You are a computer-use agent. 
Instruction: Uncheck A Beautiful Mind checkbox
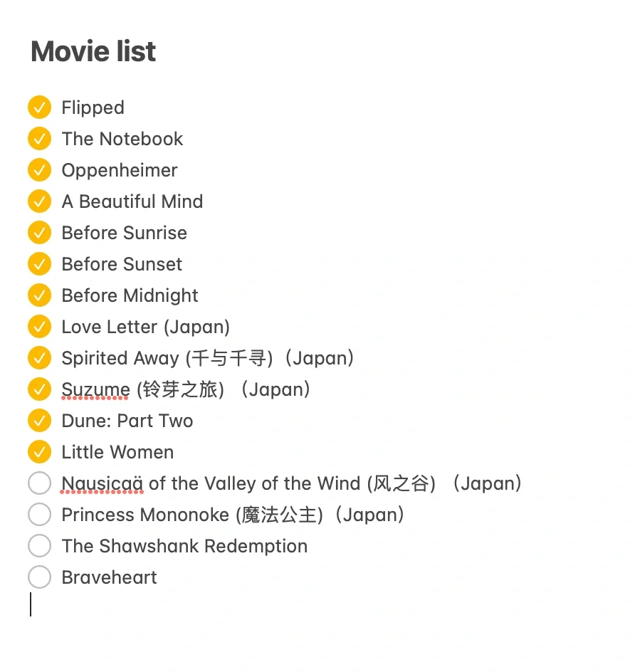coord(39,201)
